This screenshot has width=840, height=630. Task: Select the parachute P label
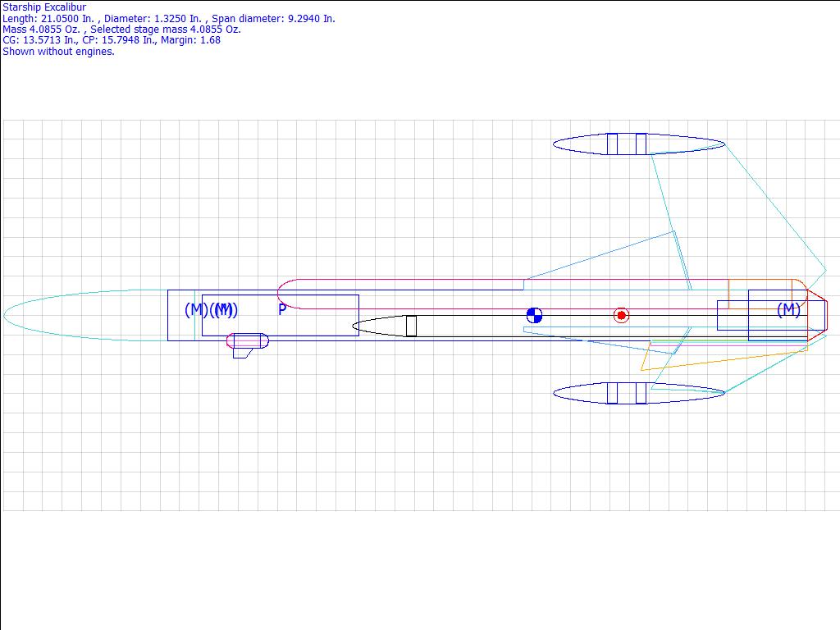coord(282,310)
